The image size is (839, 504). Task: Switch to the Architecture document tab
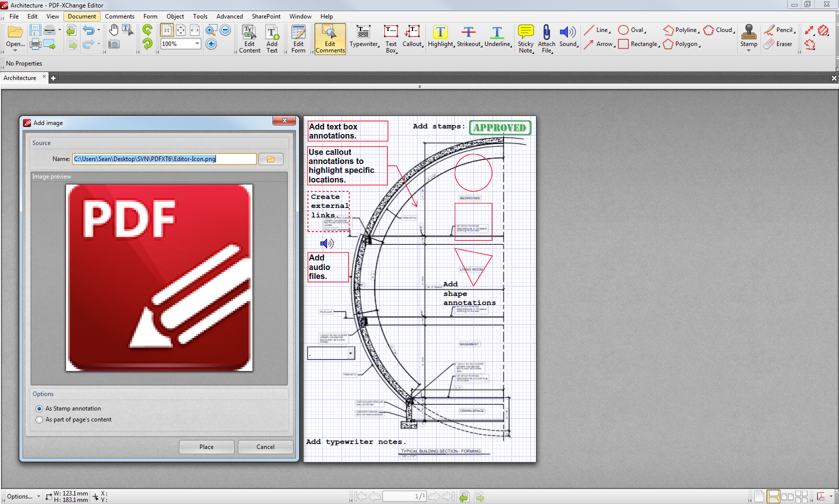(20, 77)
